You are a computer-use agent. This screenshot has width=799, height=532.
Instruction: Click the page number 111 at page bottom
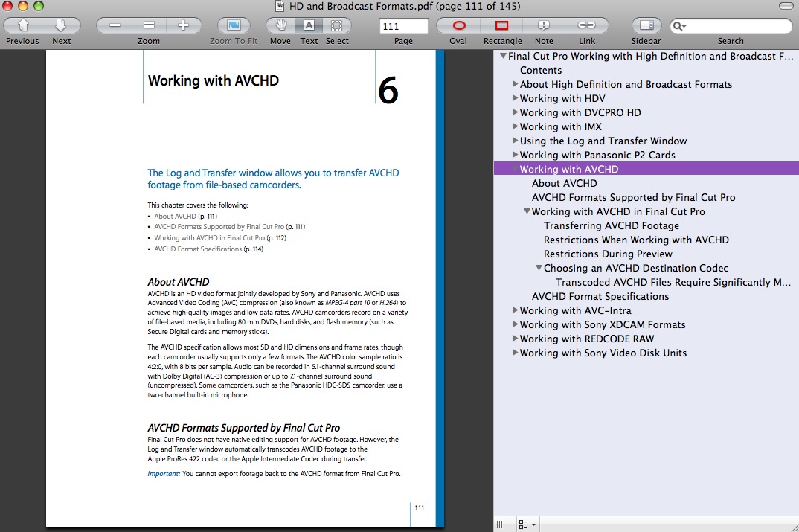[420, 507]
